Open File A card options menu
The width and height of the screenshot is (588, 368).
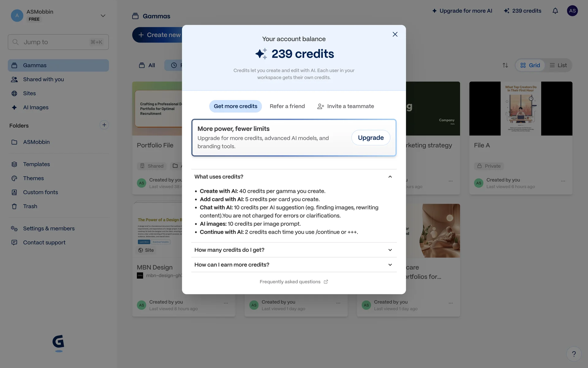pyautogui.click(x=563, y=181)
